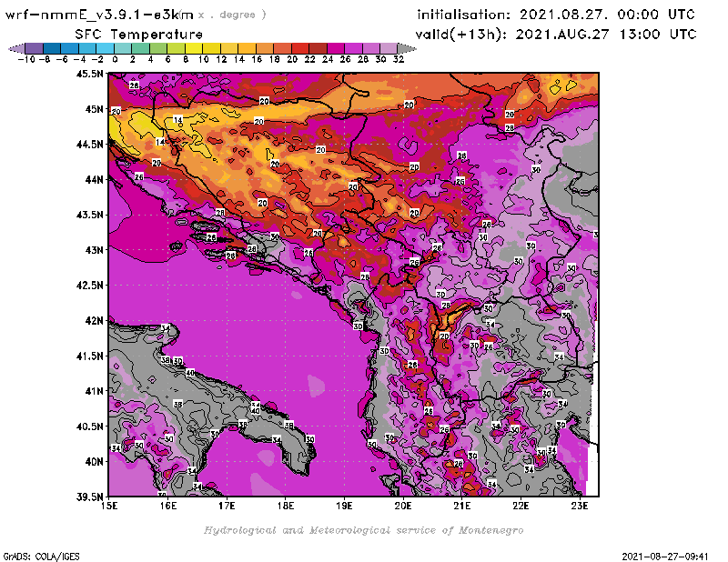
Task: Click the 'valid(+13h): 2021.AUG.27 13:00 UTC' text
Action: pyautogui.click(x=556, y=34)
